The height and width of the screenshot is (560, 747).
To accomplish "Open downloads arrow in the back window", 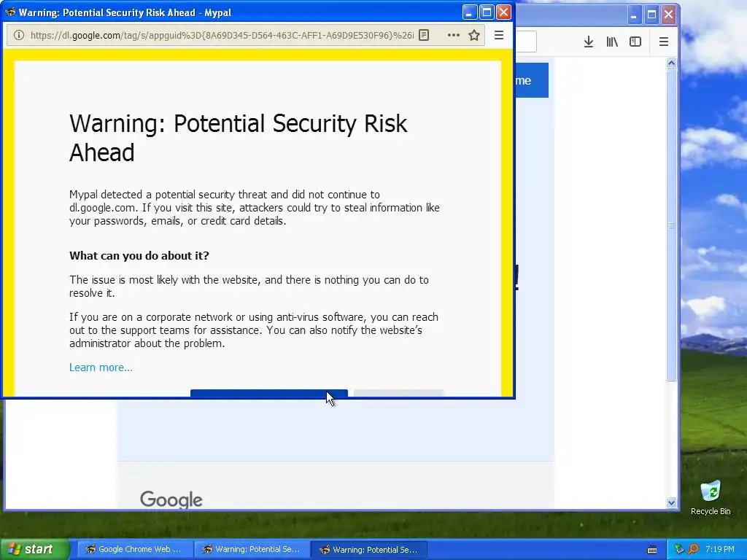I will [589, 42].
